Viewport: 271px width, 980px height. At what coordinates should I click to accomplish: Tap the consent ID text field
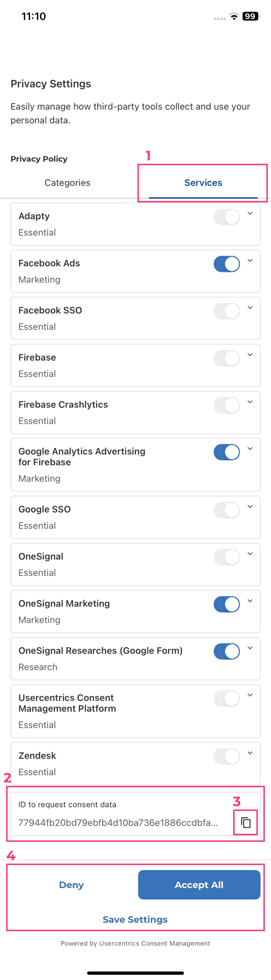[x=118, y=823]
